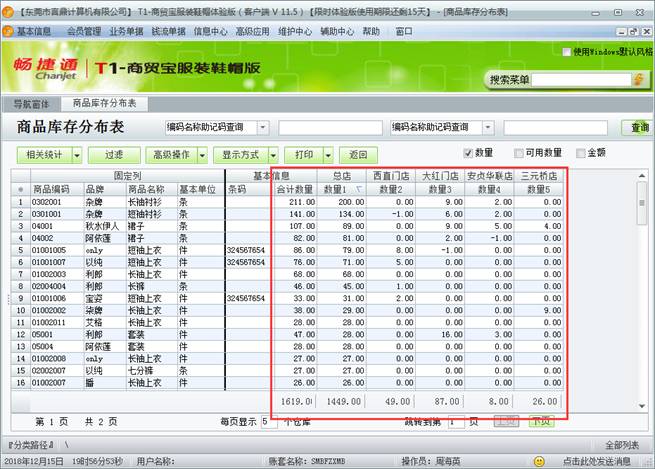655x469 pixels.
Task: Click the 查询 button
Action: [x=636, y=127]
